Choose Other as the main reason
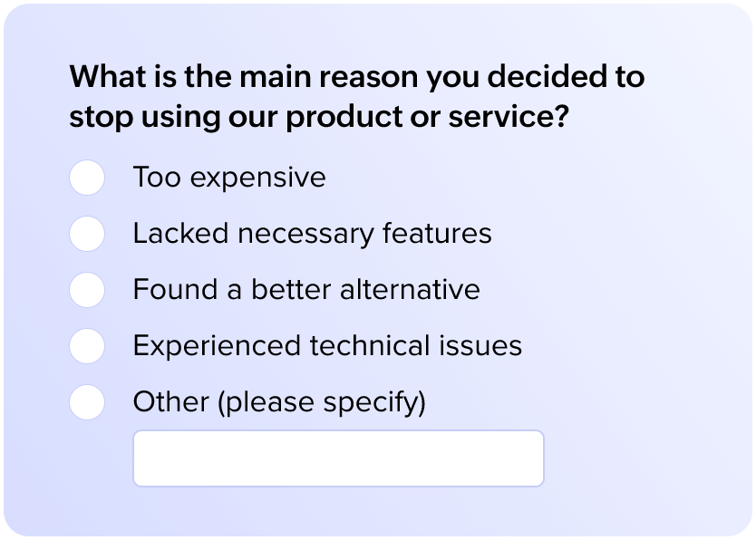Screen dimensions: 756x540 coord(87,401)
